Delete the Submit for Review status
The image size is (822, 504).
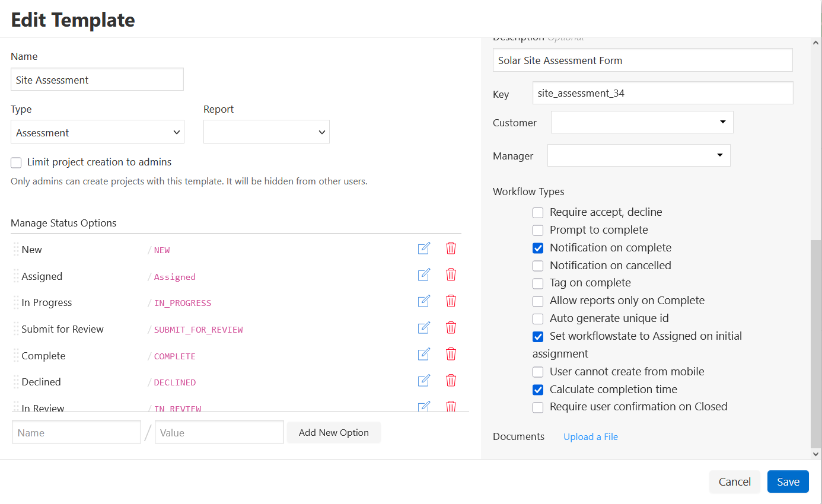451,327
